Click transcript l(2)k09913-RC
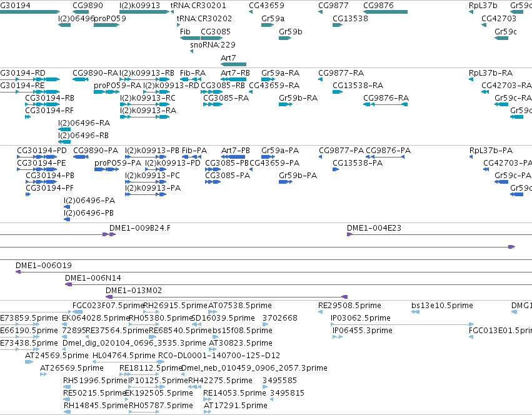 pos(148,98)
